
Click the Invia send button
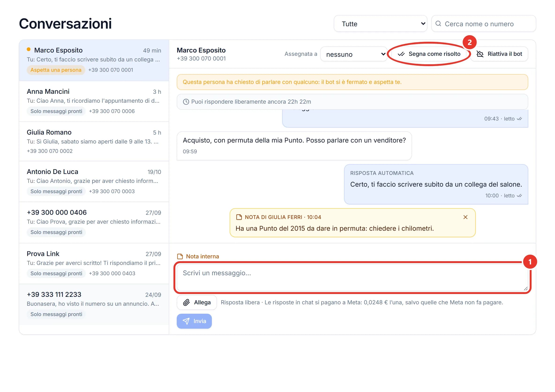coord(194,321)
